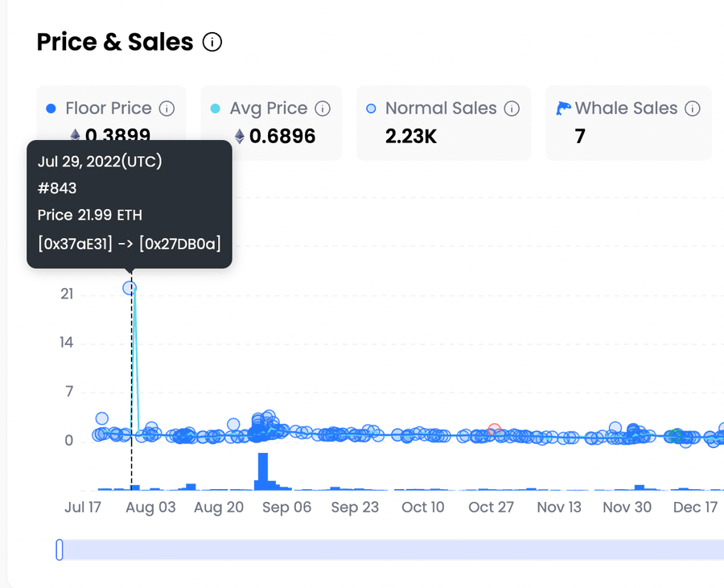Select the 21.99 ETH sale point
724x588 pixels.
point(130,288)
